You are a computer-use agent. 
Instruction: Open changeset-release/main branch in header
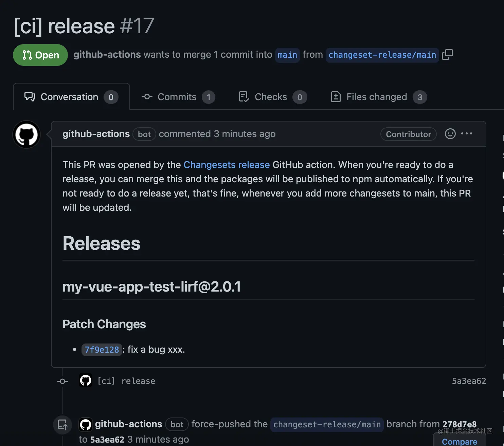(x=382, y=55)
